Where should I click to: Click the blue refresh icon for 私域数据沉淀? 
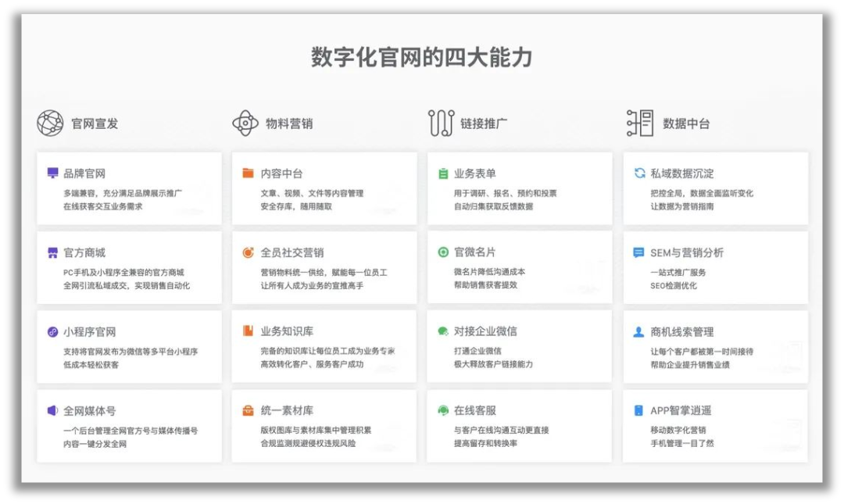click(x=639, y=173)
